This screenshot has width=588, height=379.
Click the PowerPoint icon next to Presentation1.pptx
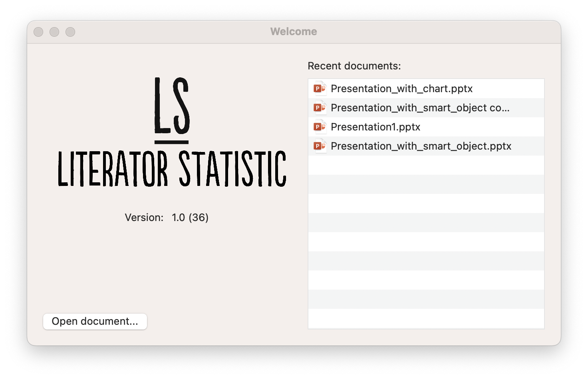(320, 127)
